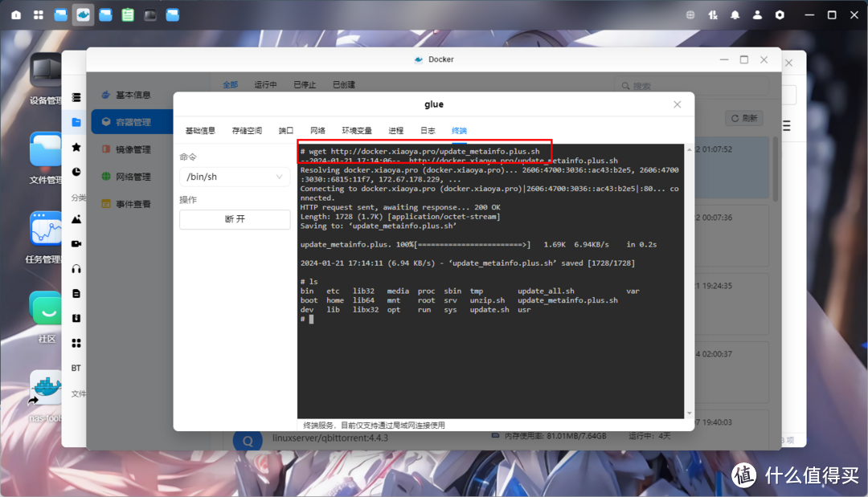Viewport: 868px width, 497px height.
Task: Click the 刷新 refresh button
Action: (x=743, y=117)
